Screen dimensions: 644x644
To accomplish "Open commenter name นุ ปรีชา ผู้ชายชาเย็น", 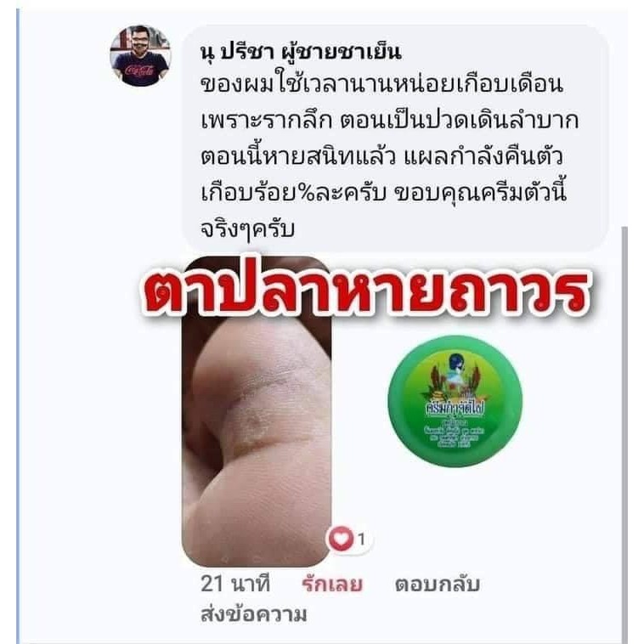I will click(x=301, y=52).
